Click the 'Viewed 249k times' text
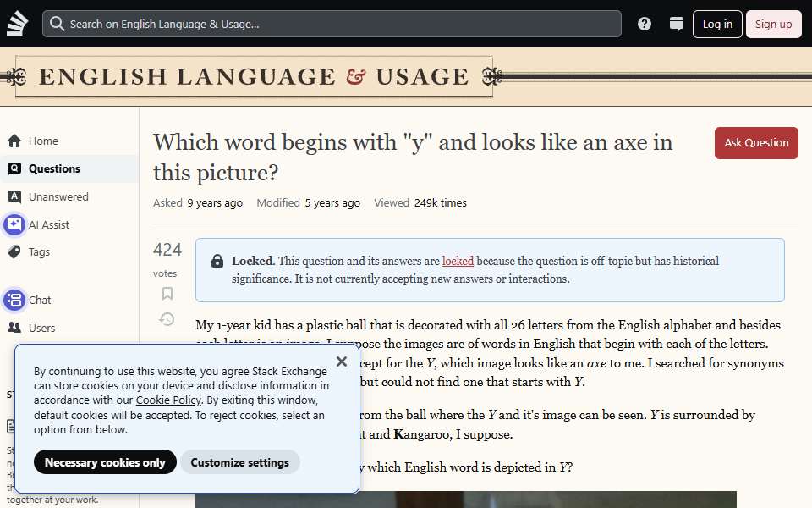Screen dimensions: 812x508 point(420,202)
